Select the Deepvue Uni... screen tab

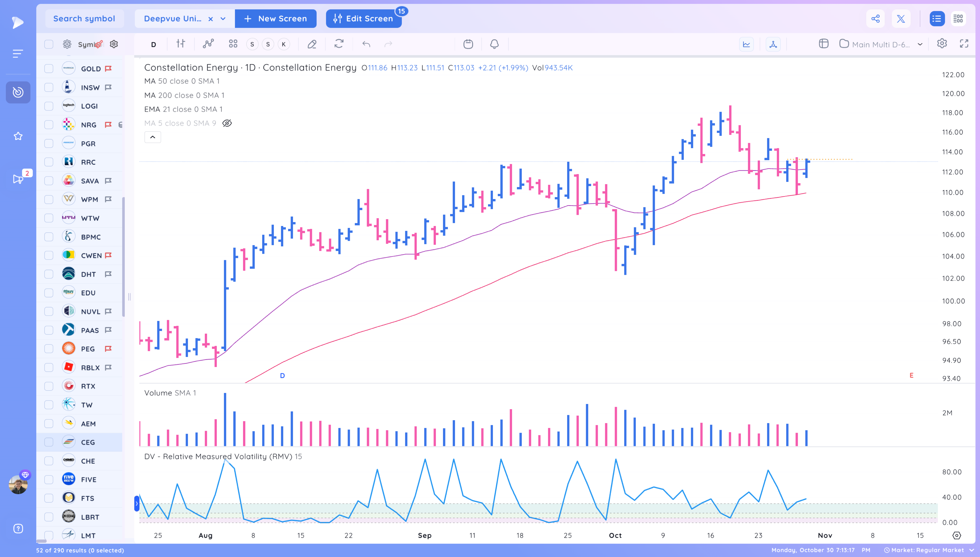(173, 19)
